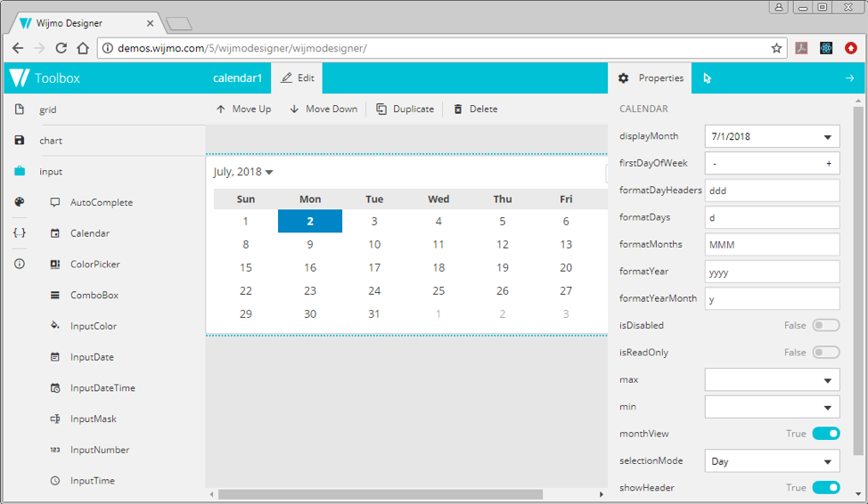
Task: Click the InputColor paint bucket icon
Action: [x=54, y=325]
